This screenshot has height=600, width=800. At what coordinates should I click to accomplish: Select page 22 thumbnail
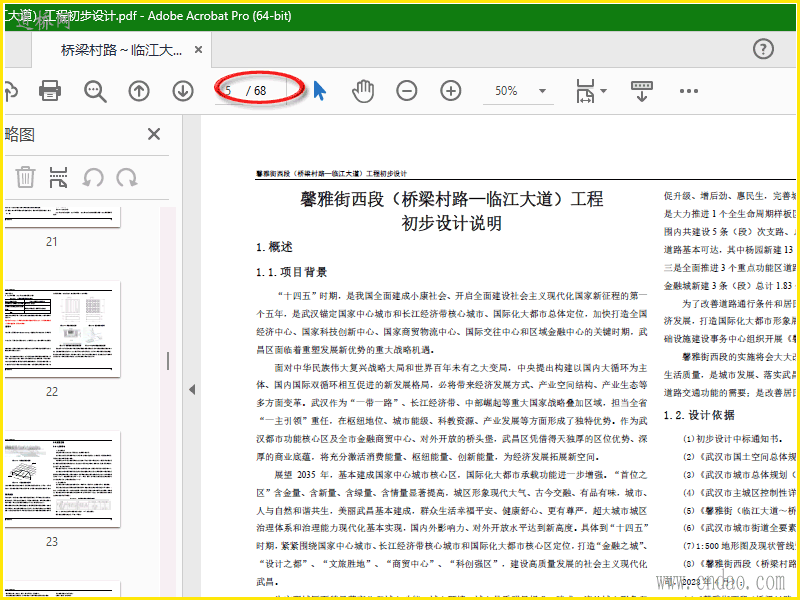(62, 329)
